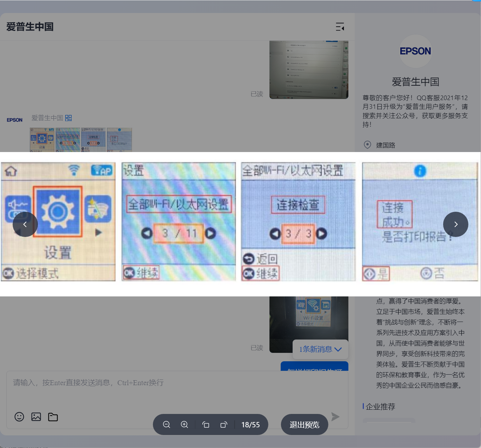Viewport: 481px width, 448px height.
Task: Open the first settings thumbnail in chat
Action: pos(42,140)
